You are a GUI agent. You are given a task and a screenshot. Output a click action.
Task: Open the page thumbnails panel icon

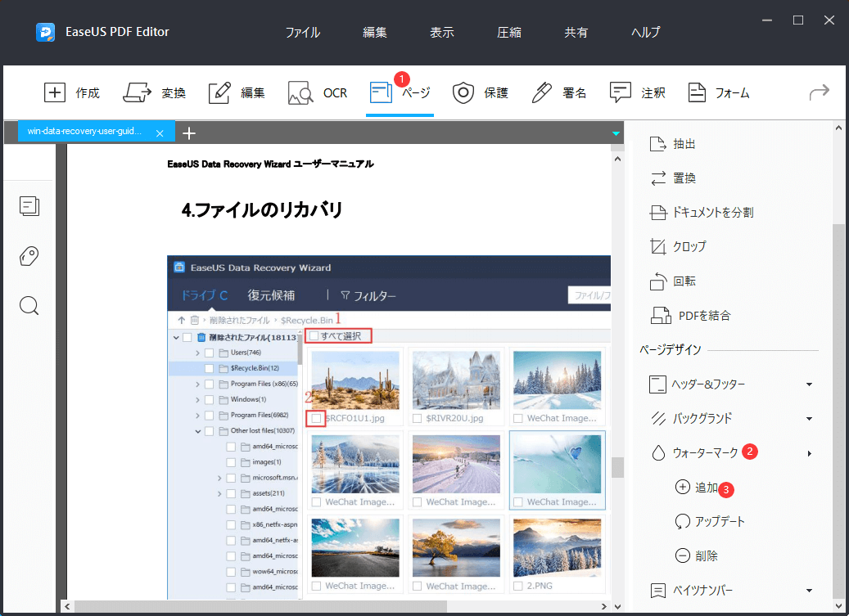(x=29, y=206)
